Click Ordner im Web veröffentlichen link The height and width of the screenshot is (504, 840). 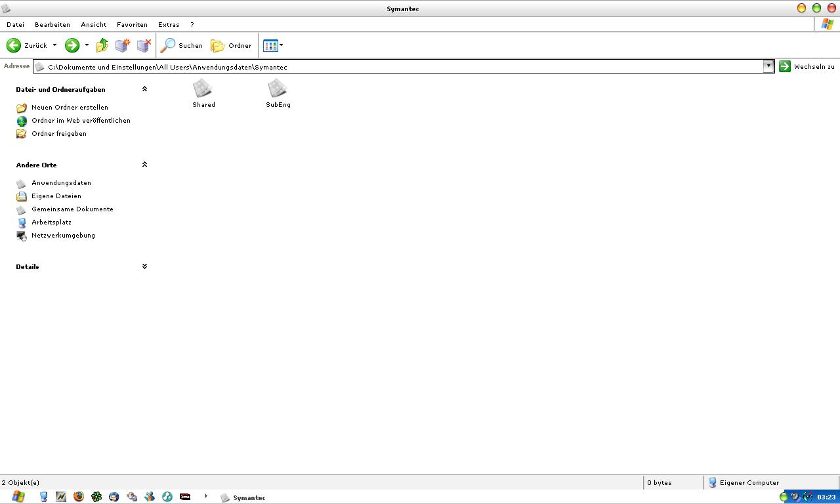pos(81,120)
